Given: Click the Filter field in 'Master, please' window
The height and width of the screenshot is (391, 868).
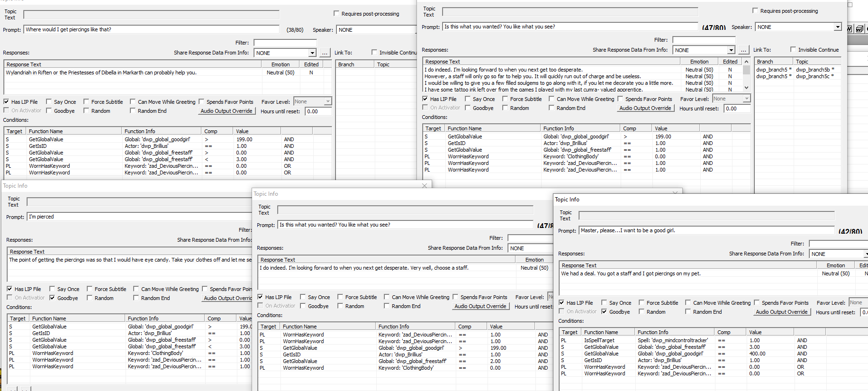Looking at the screenshot, I should click(x=838, y=244).
